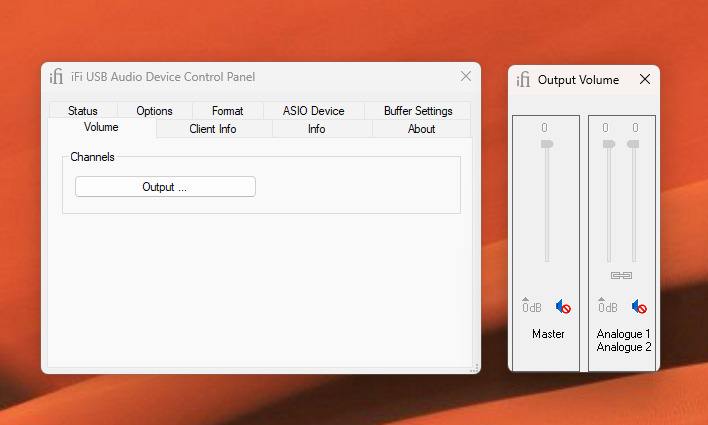Close the iFi USB Audio Control Panel

coord(466,76)
